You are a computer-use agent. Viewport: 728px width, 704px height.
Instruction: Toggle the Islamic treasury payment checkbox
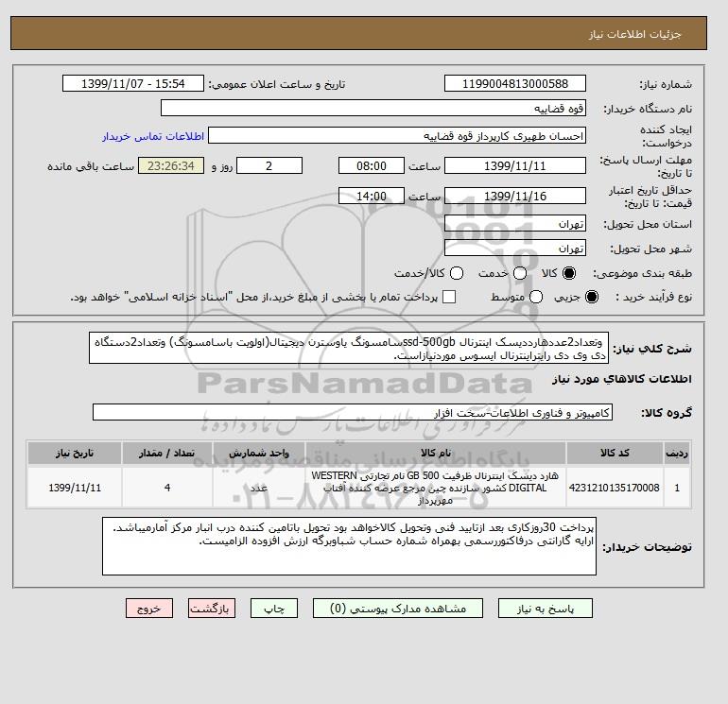tap(449, 297)
